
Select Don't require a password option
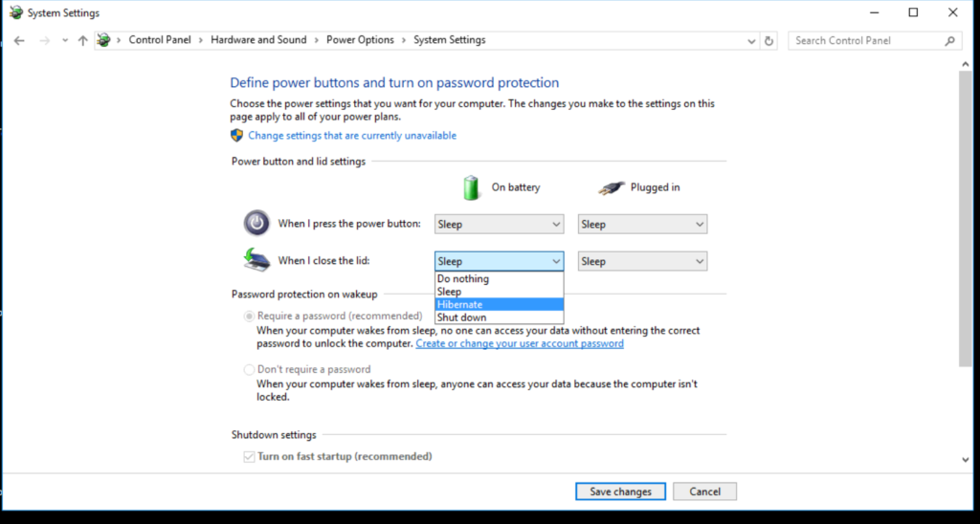tap(250, 369)
